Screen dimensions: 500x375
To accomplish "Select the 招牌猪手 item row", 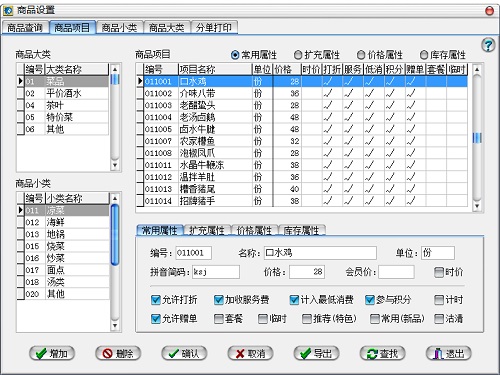I will [302, 201].
